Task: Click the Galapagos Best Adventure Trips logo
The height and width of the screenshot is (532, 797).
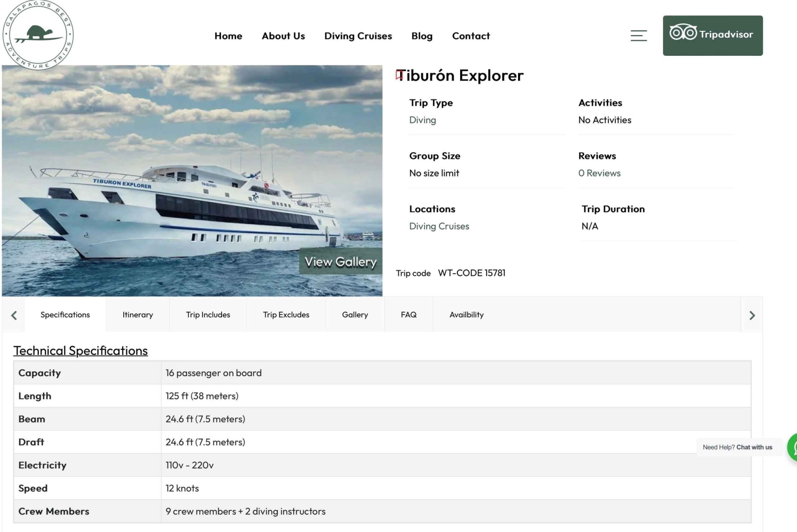Action: coord(38,35)
